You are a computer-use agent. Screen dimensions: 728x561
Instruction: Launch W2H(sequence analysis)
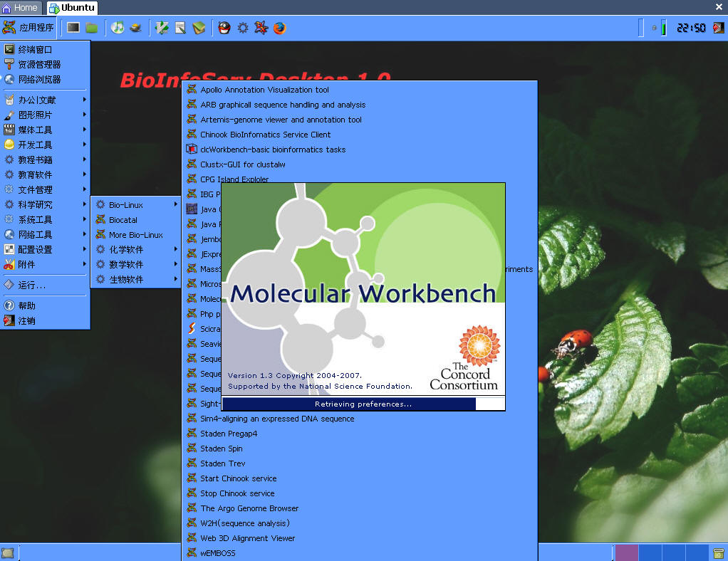pyautogui.click(x=360, y=523)
